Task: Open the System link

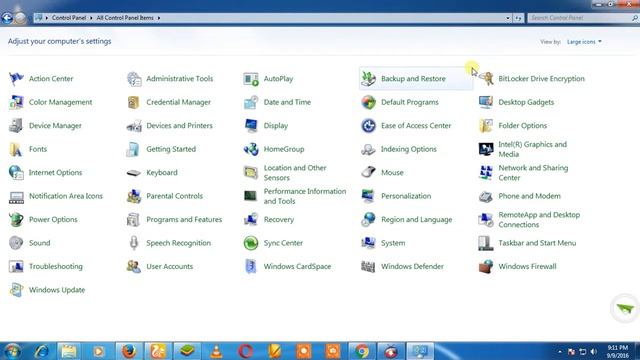Action: [x=393, y=243]
